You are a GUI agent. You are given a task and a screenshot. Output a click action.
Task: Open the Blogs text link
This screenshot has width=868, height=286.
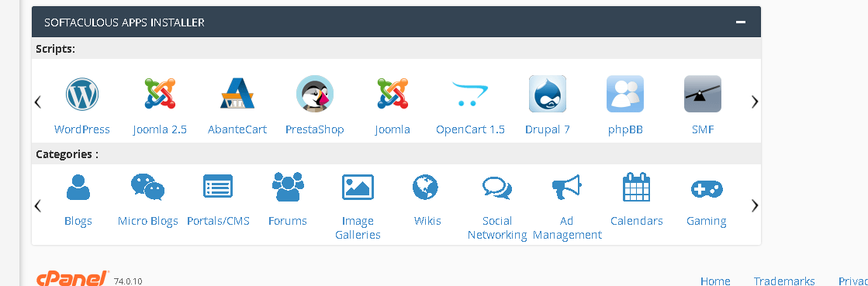pos(78,221)
